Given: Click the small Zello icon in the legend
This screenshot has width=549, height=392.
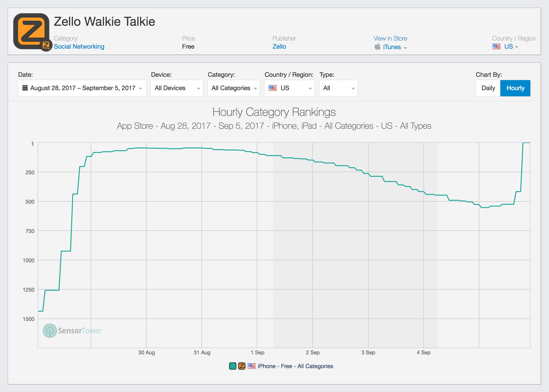Looking at the screenshot, I should tap(242, 366).
